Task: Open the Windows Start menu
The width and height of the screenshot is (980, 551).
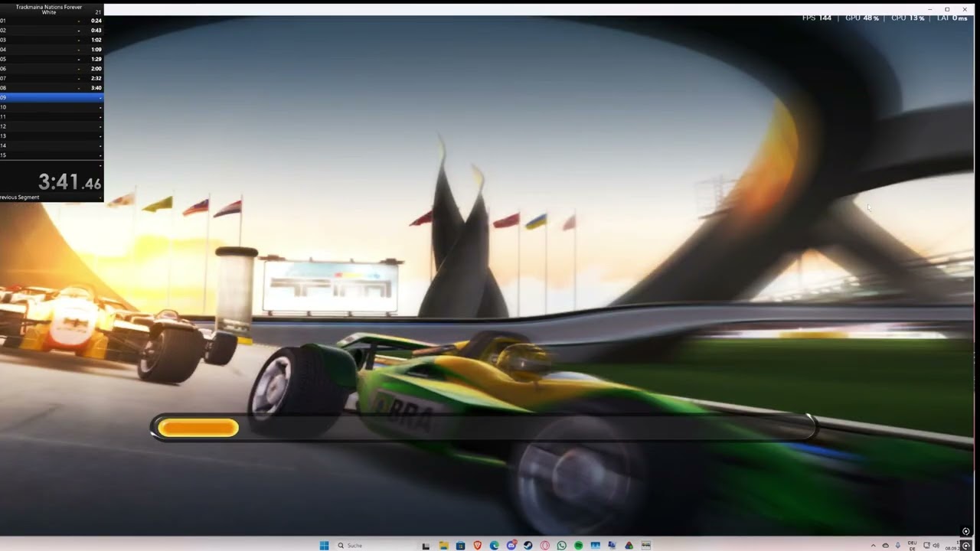Action: click(x=324, y=546)
